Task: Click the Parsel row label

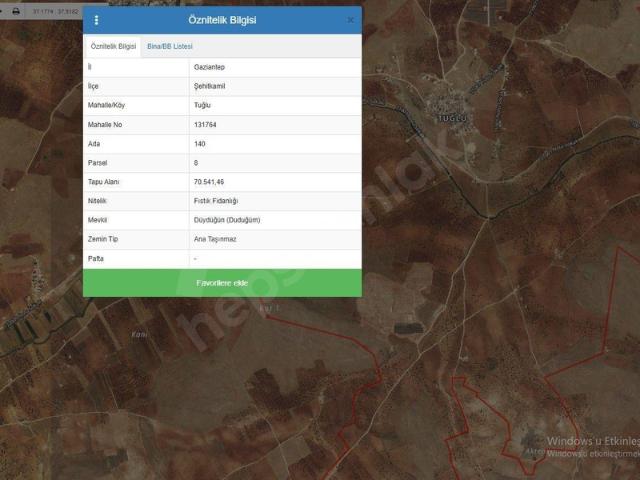Action: coord(97,163)
